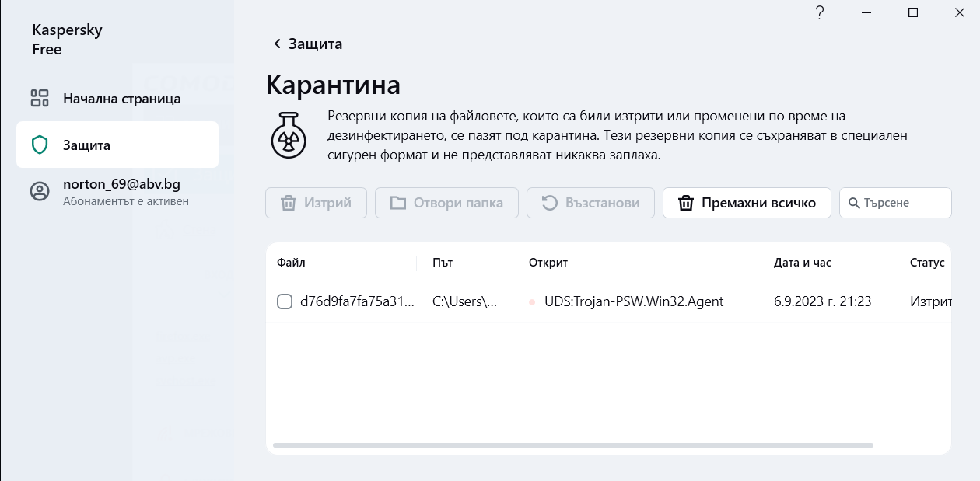Select the file name d76d9fa7fa75a31...
This screenshot has height=481, width=980.
tap(357, 301)
